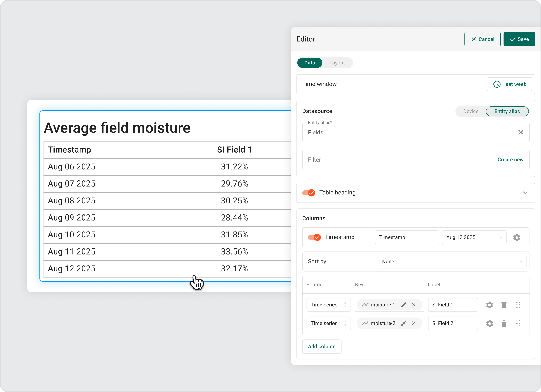Click the SI Field 2 label input
The width and height of the screenshot is (541, 392).
[452, 323]
